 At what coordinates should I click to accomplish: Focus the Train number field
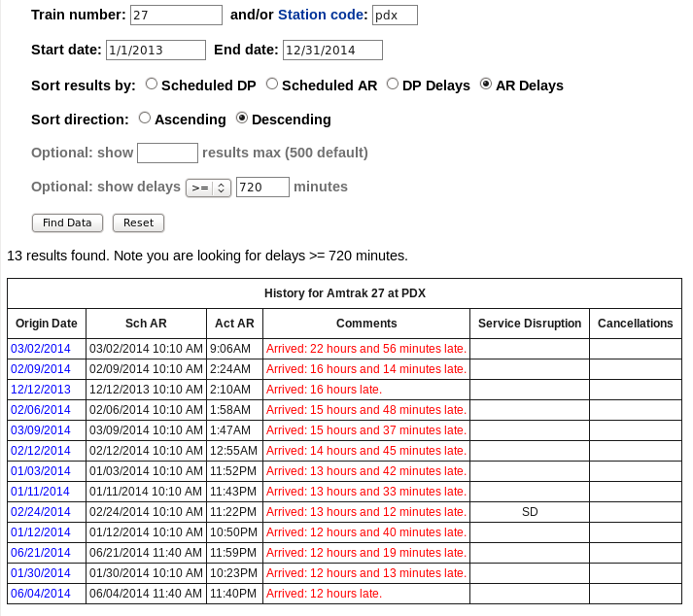pyautogui.click(x=176, y=15)
